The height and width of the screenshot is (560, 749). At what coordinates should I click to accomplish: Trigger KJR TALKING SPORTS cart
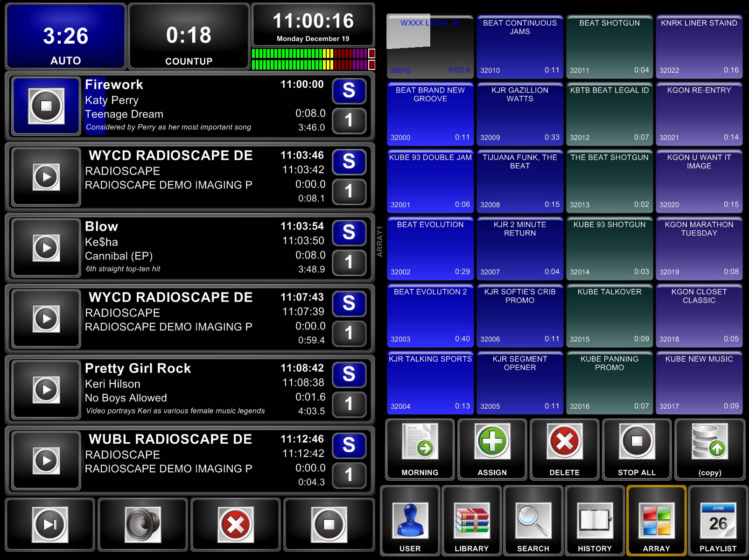[430, 383]
